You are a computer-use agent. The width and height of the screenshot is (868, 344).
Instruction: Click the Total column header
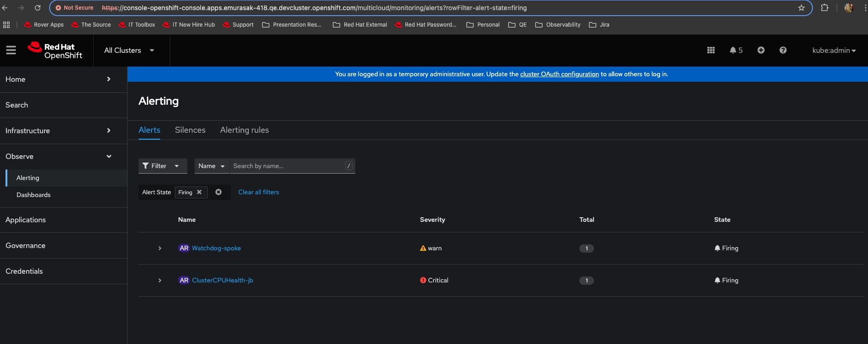tap(587, 220)
